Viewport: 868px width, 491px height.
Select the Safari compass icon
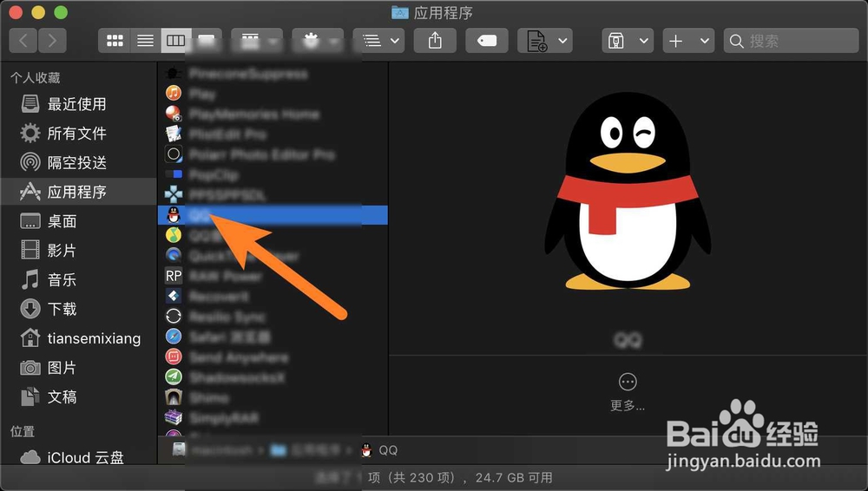pyautogui.click(x=174, y=336)
